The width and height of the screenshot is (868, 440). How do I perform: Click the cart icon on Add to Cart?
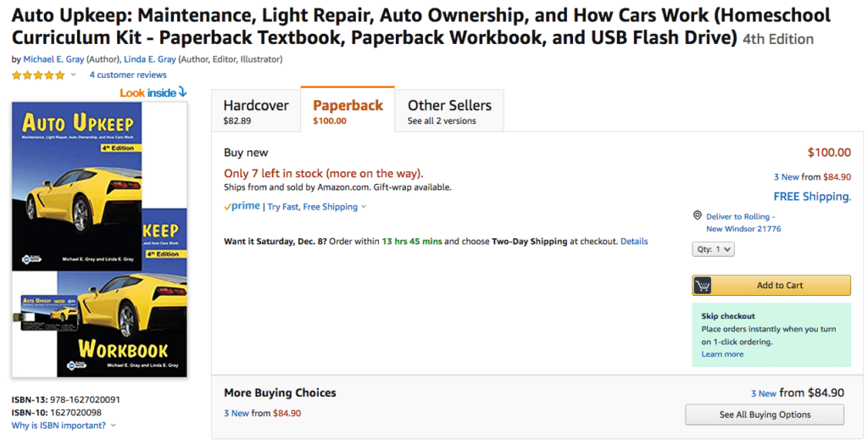(x=703, y=286)
